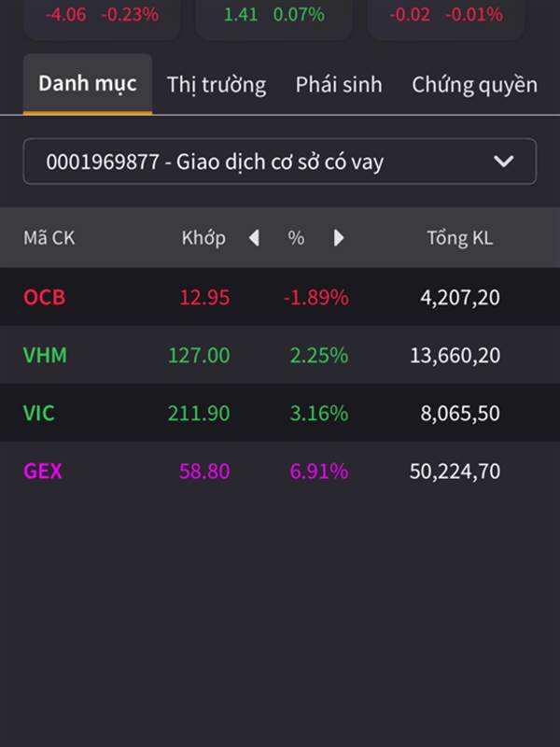Tap the index card showing 1.41 0.07%
Screen dimensions: 560x747
click(x=273, y=17)
